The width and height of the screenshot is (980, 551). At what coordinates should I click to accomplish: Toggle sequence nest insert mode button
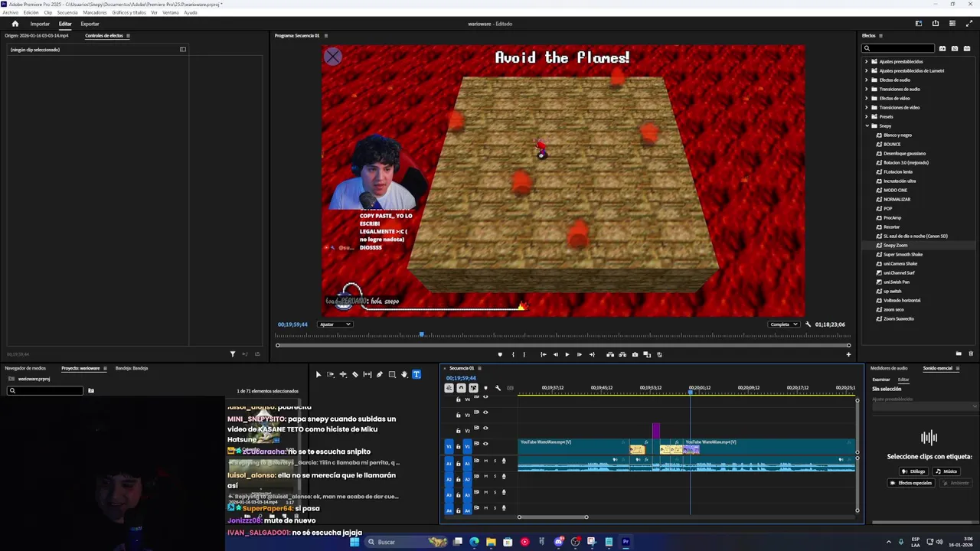[x=449, y=388]
